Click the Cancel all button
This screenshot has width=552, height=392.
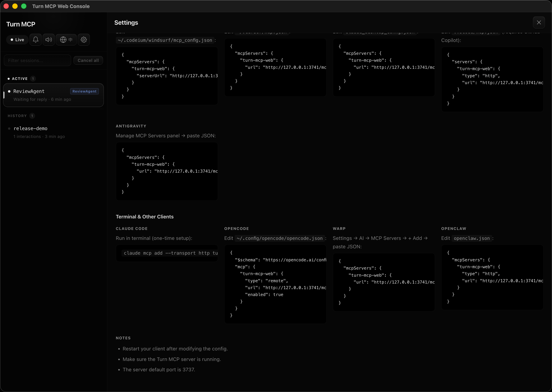click(88, 60)
